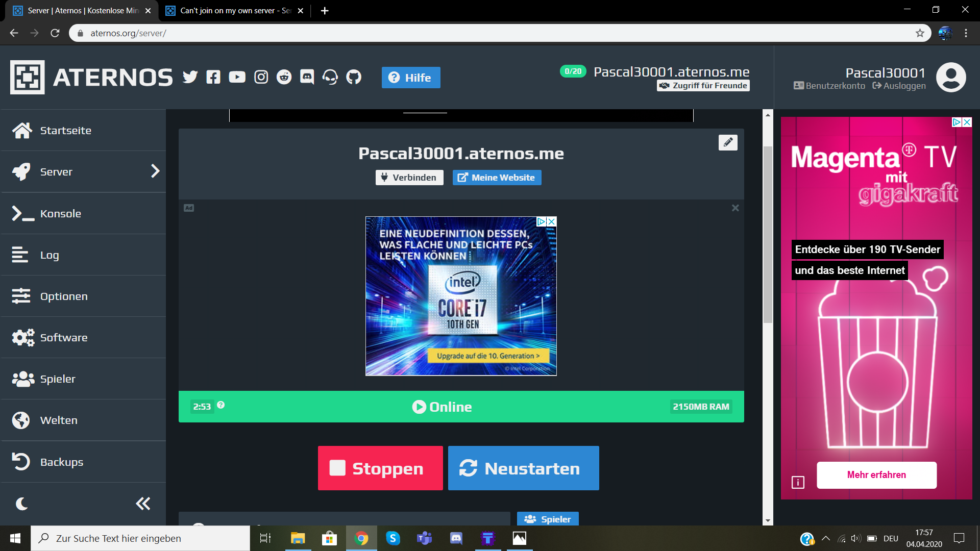
Task: Open Windows Start menu
Action: click(x=15, y=538)
